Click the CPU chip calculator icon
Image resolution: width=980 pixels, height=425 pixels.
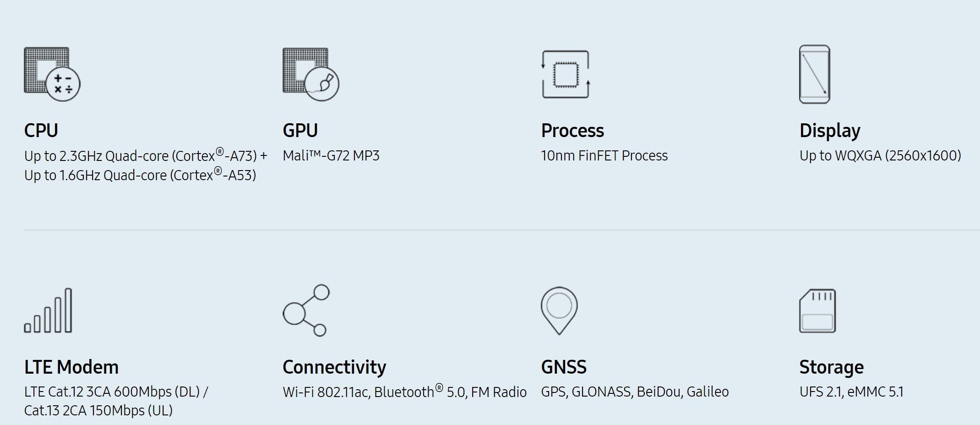pos(52,74)
